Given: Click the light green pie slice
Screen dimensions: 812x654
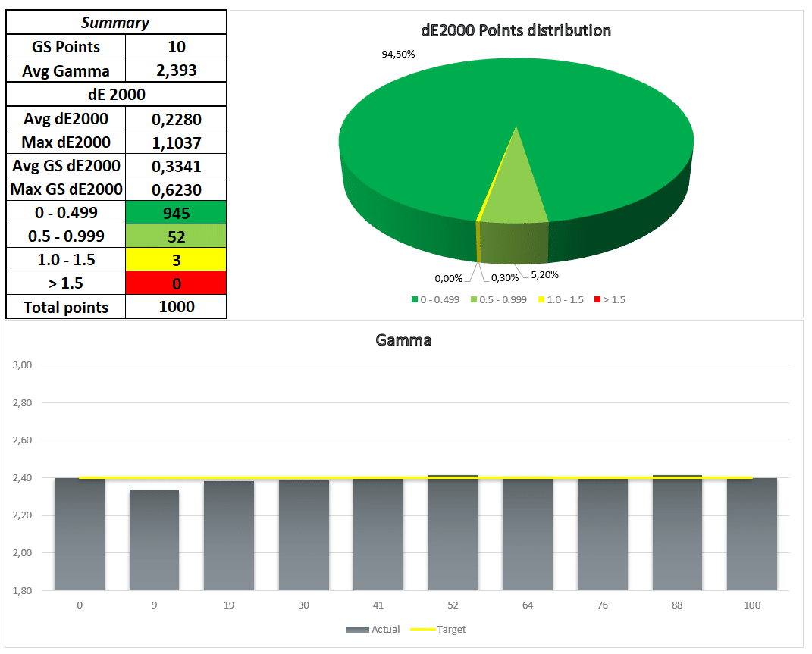Looking at the screenshot, I should pyautogui.click(x=516, y=197).
